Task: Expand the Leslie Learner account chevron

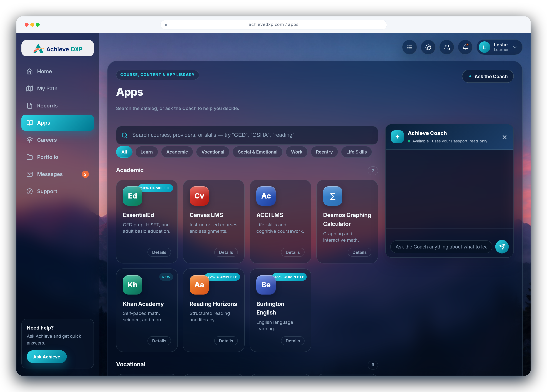Action: pyautogui.click(x=515, y=47)
